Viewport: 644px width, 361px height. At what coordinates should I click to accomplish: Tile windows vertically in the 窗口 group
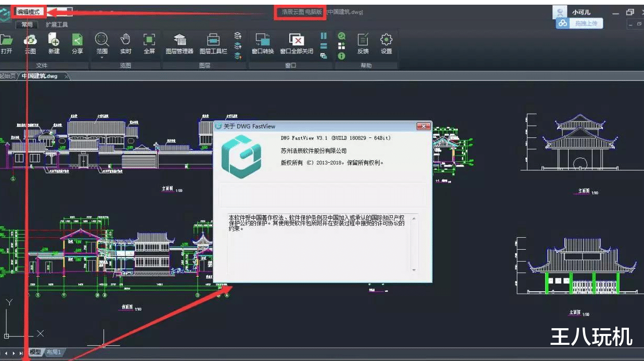point(324,36)
